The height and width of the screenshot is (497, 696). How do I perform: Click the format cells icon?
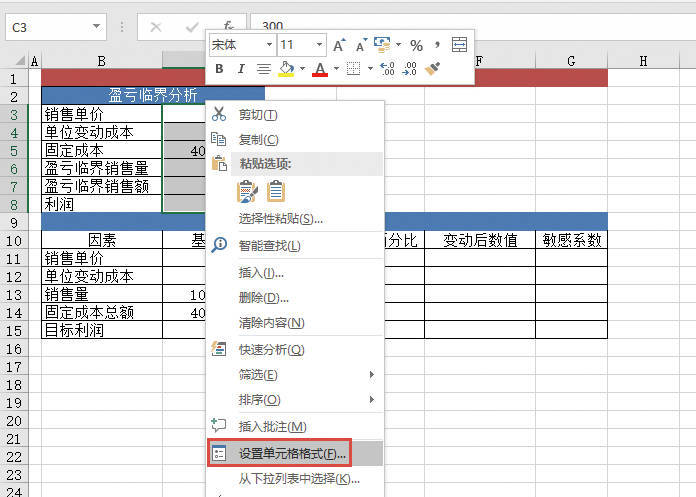218,453
